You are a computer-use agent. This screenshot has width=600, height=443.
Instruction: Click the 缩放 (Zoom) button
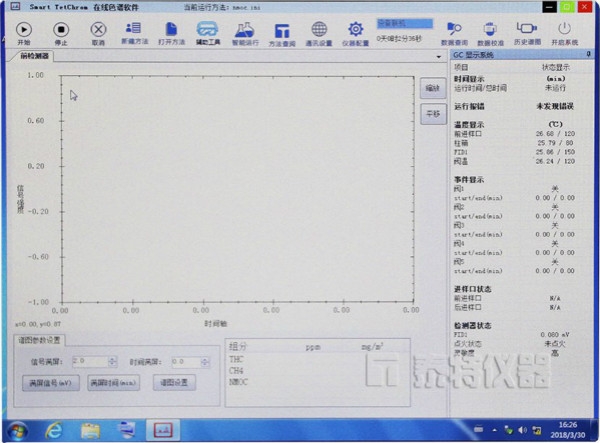pos(431,88)
